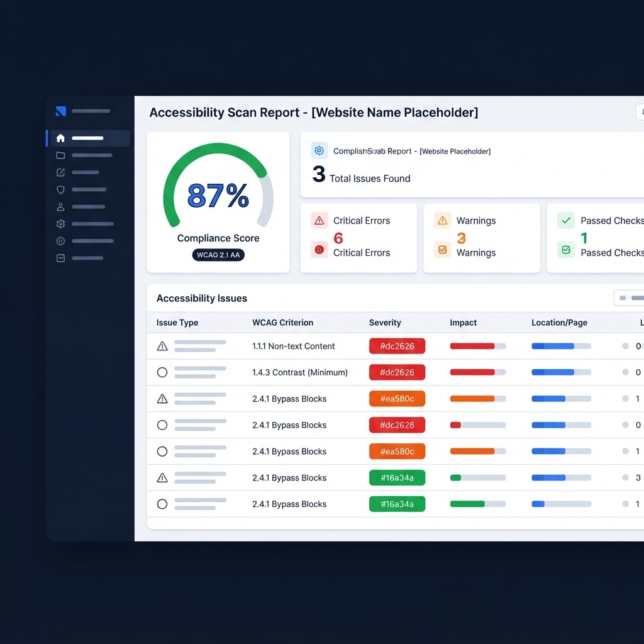Click the red 6 Critical Errors count
Viewport: 644px width, 644px height.
pos(338,238)
